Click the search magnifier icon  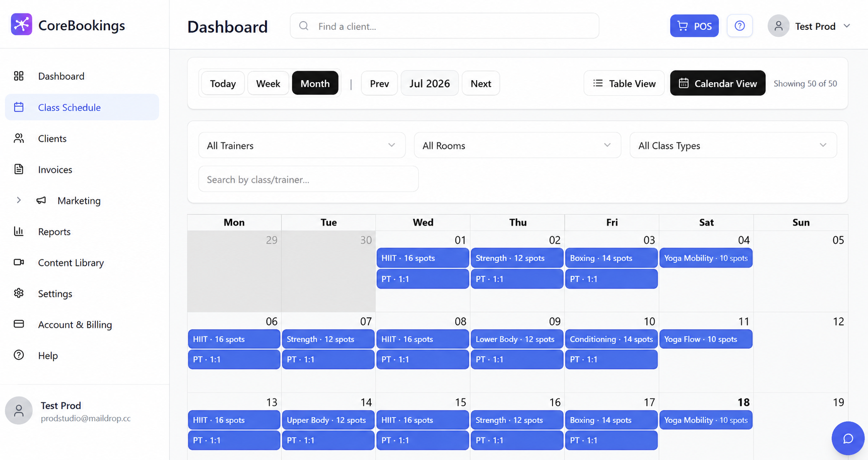click(304, 26)
